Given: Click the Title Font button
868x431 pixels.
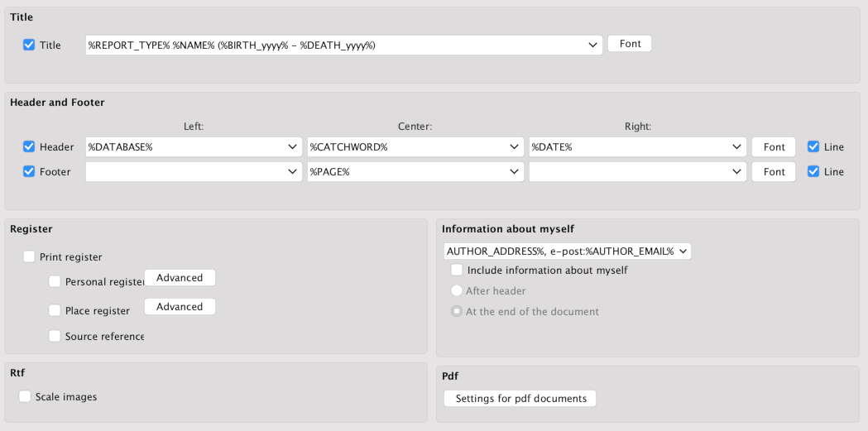Looking at the screenshot, I should pyautogui.click(x=630, y=44).
